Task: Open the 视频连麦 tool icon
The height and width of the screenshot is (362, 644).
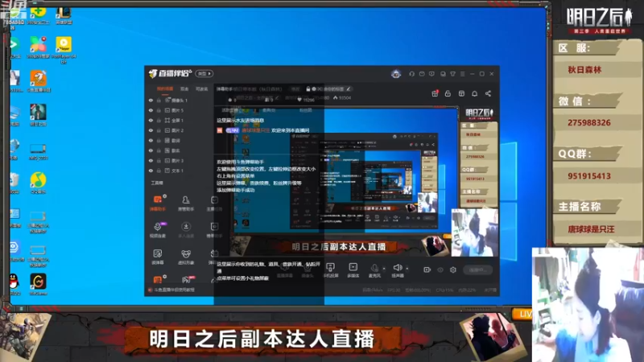Action: point(158,230)
